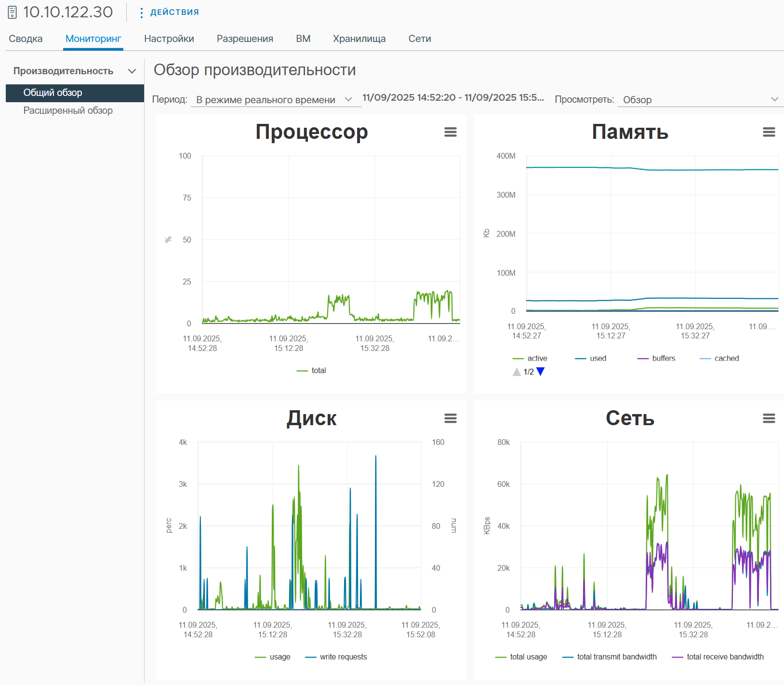
Task: Select Общий обзор in the sidebar
Action: (x=75, y=93)
